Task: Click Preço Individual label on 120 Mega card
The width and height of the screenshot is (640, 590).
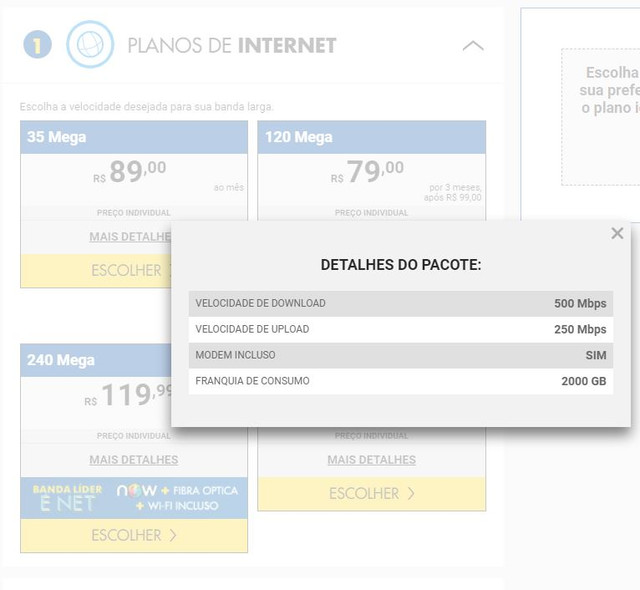Action: pos(371,213)
